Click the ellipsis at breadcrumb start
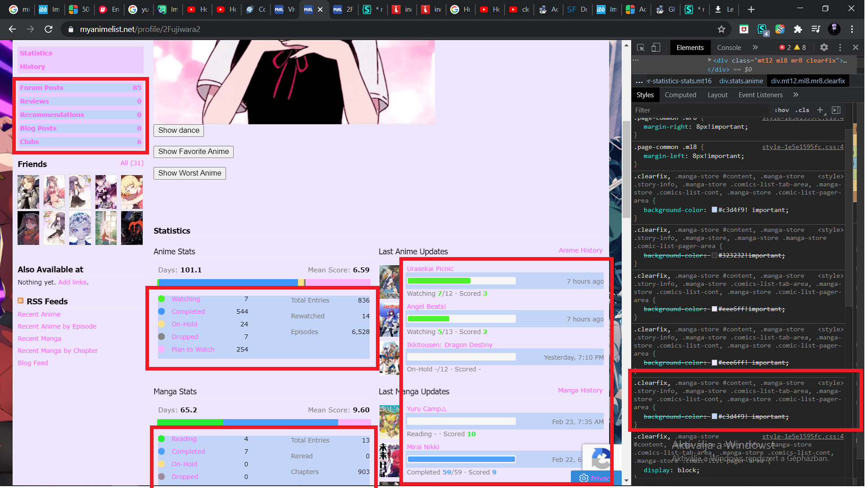 coord(639,81)
